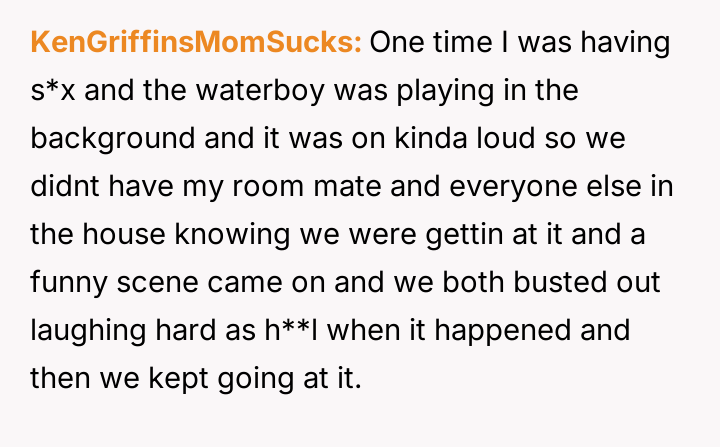Image resolution: width=720 pixels, height=447 pixels.
Task: Open the KenGriffinsMomSucks user profile link
Action: pos(196,44)
